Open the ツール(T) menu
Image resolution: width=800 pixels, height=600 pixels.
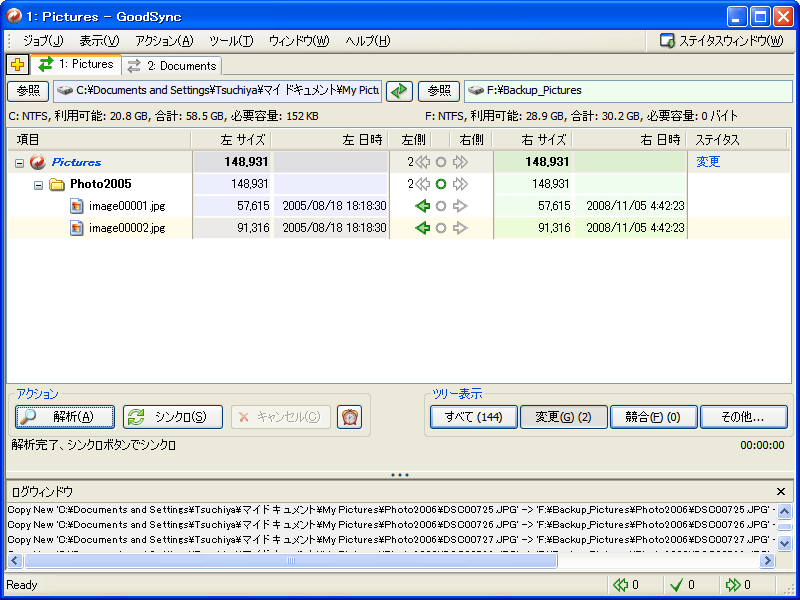coord(231,41)
